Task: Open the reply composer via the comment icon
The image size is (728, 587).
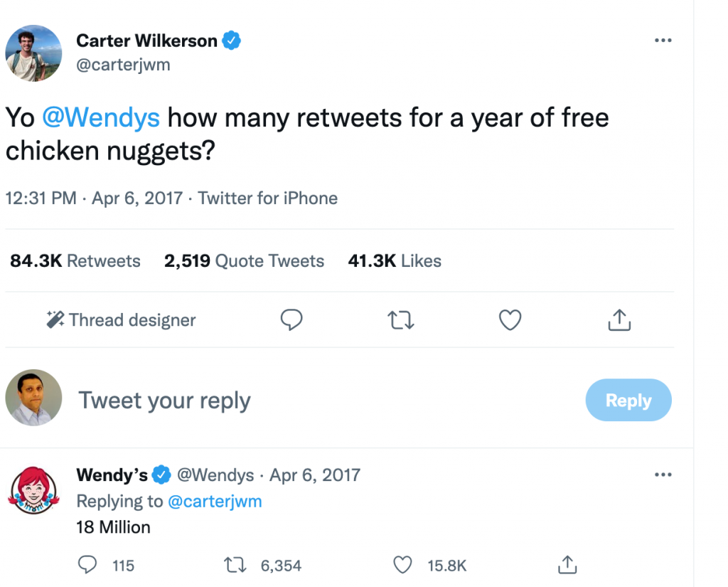Action: click(x=291, y=320)
